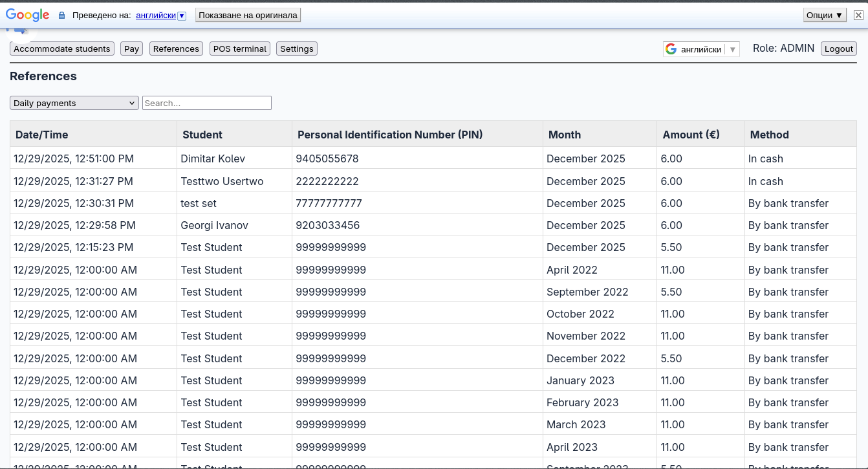This screenshot has height=469, width=868.
Task: Click the show original button
Action: [248, 16]
